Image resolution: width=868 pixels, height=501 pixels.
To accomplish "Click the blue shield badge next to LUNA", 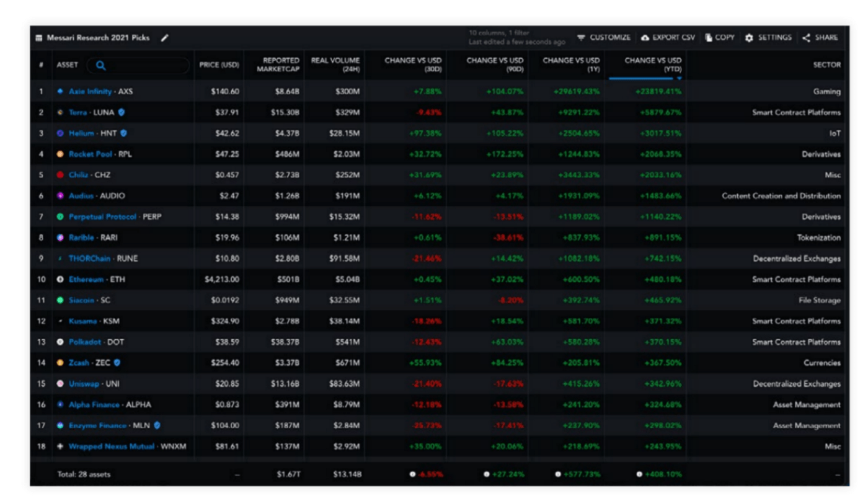I will (x=121, y=112).
